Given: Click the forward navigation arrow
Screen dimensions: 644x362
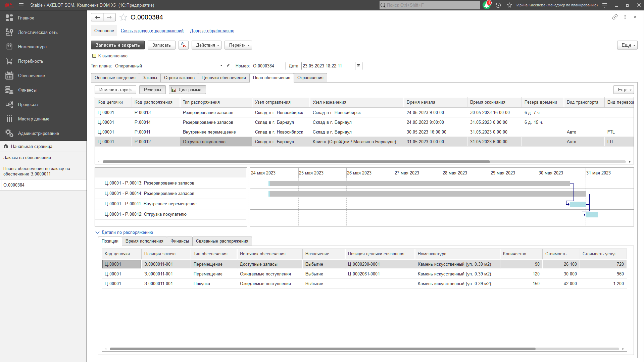Looking at the screenshot, I should (109, 17).
